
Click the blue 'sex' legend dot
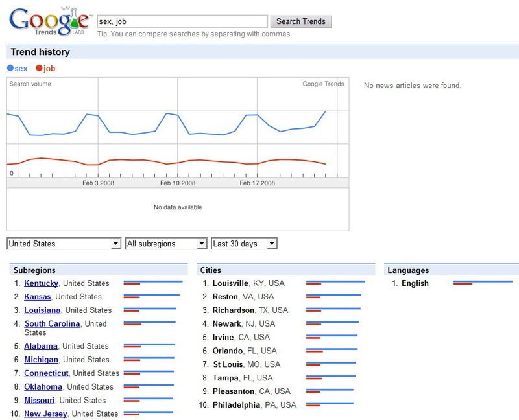tap(10, 68)
